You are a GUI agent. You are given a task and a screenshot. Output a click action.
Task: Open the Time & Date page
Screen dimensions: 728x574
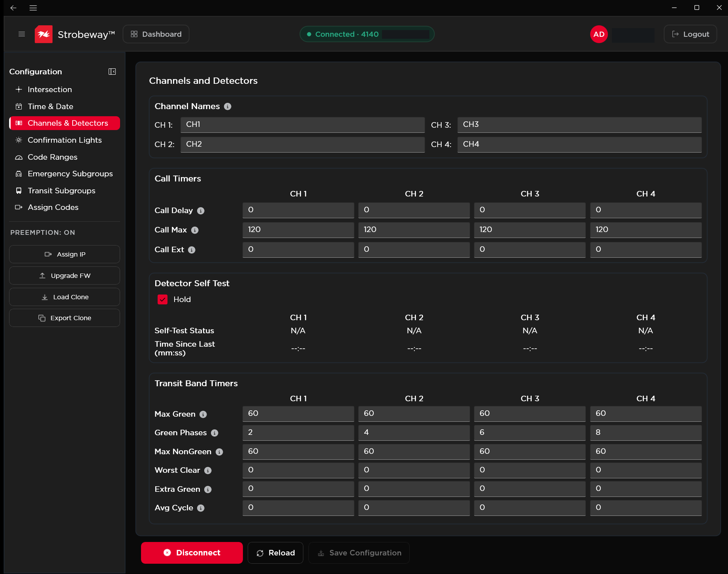pyautogui.click(x=64, y=106)
